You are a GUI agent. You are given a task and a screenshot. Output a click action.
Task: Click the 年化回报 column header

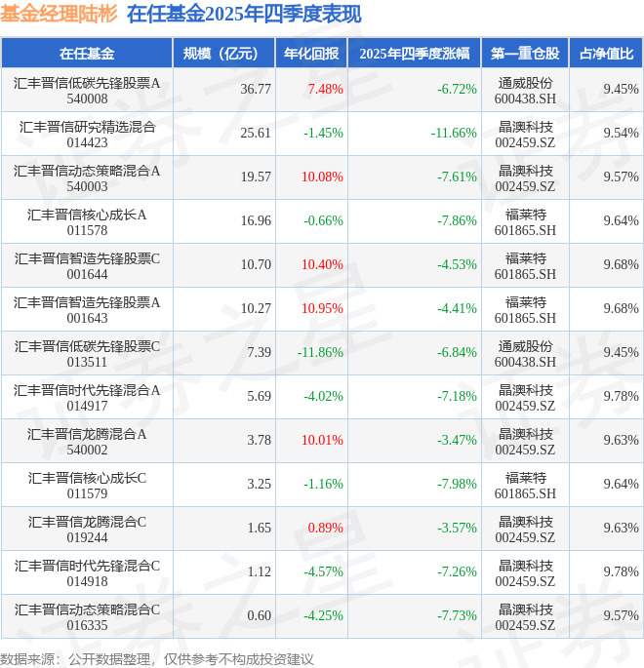[x=311, y=54]
